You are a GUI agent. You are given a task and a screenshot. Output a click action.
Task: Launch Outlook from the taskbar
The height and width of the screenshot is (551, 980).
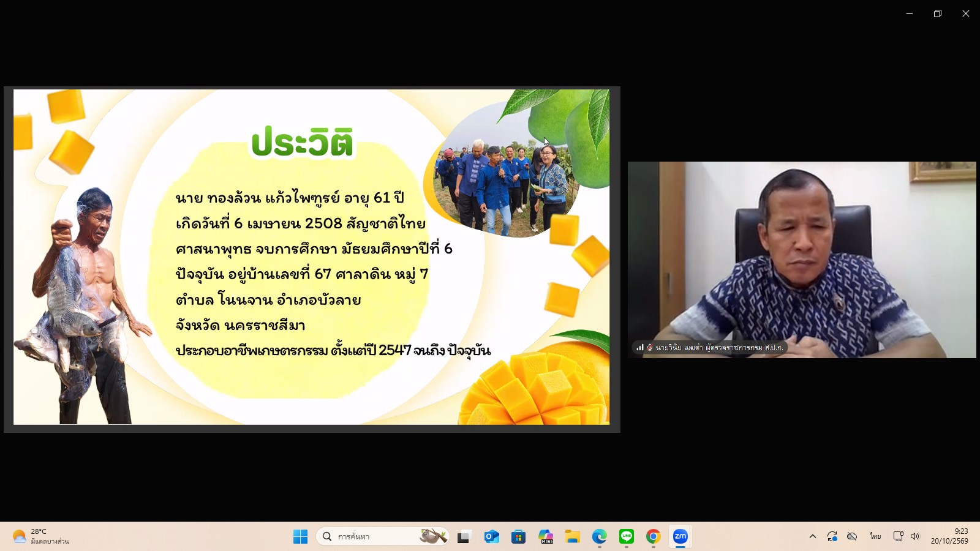pos(491,537)
